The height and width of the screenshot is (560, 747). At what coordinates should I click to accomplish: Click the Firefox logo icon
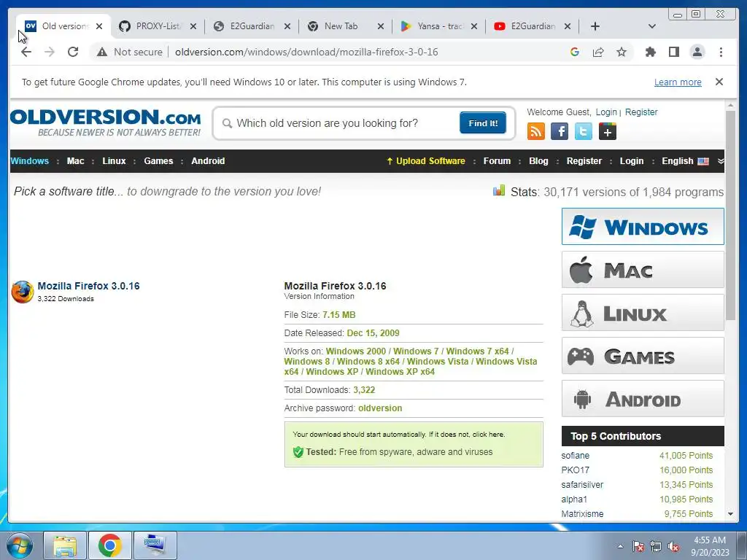(23, 292)
